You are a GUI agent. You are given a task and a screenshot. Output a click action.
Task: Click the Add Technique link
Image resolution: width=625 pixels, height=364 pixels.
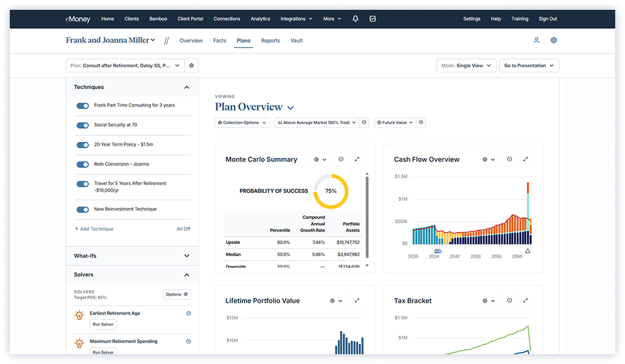tap(94, 229)
